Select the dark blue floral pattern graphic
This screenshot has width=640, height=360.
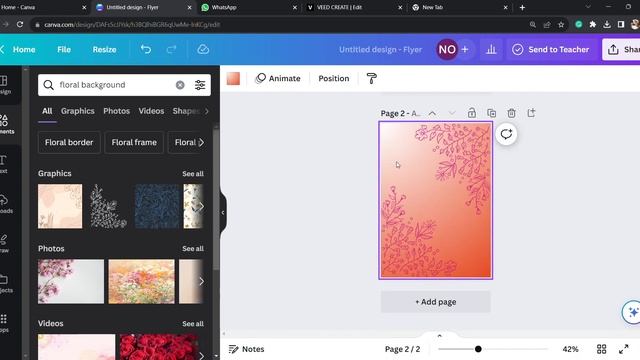(x=157, y=207)
